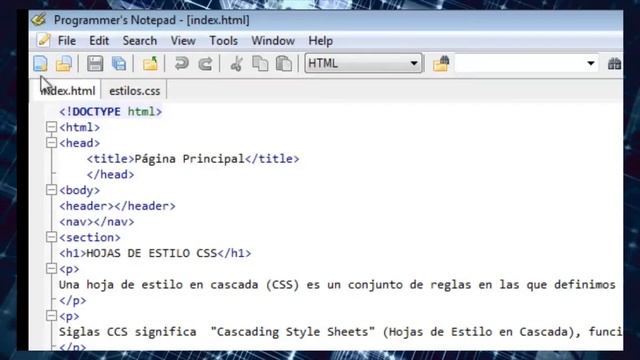The image size is (640, 360).
Task: Open the View menu
Action: 183,41
